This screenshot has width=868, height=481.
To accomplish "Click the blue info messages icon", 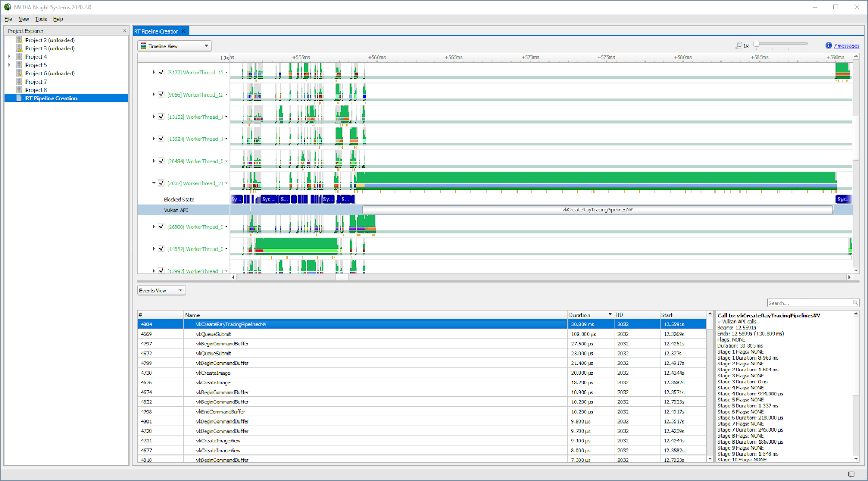I will coord(828,46).
